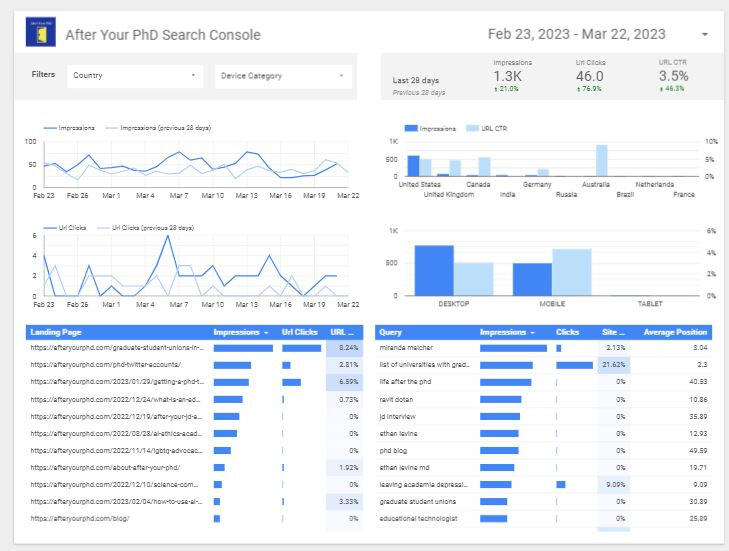This screenshot has height=551, width=729.
Task: Select the DESKTOP impressions bar
Action: tap(434, 270)
